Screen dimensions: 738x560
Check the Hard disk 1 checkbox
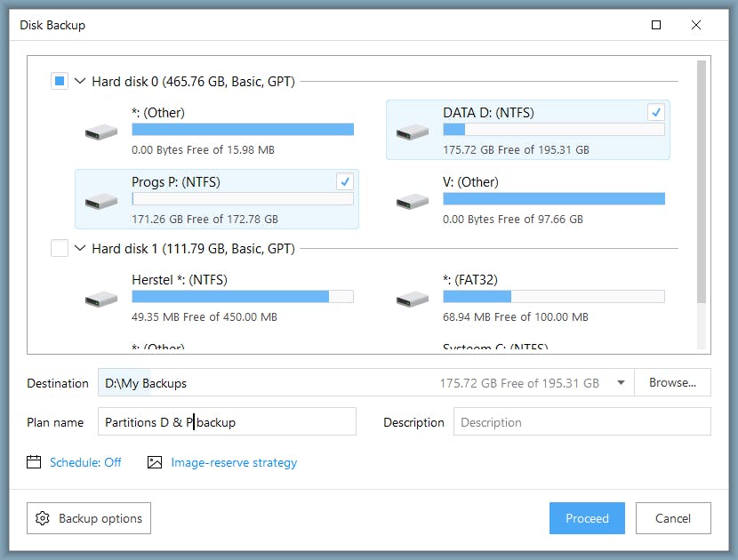coord(60,249)
